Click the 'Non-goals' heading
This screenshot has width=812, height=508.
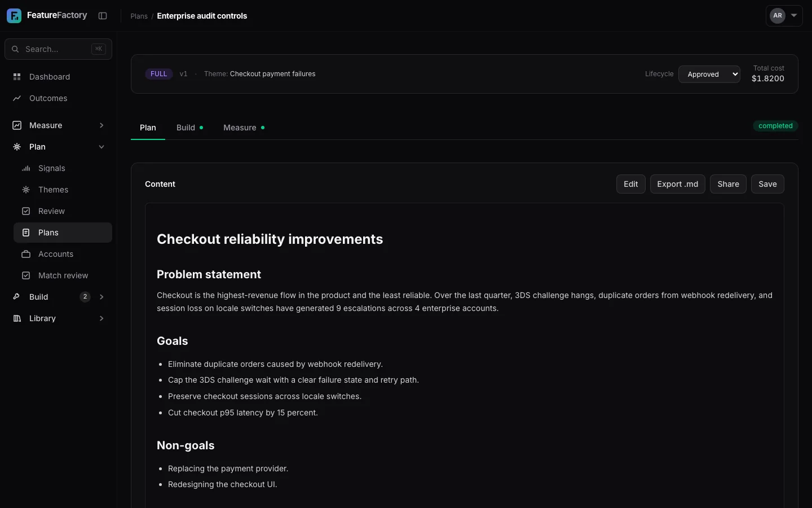[186, 445]
